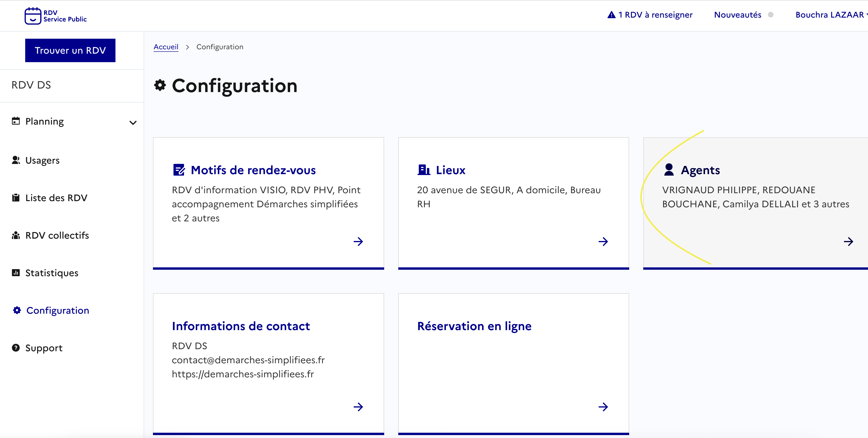Open the RDV DS organisation selector
This screenshot has height=438, width=868.
click(x=31, y=85)
